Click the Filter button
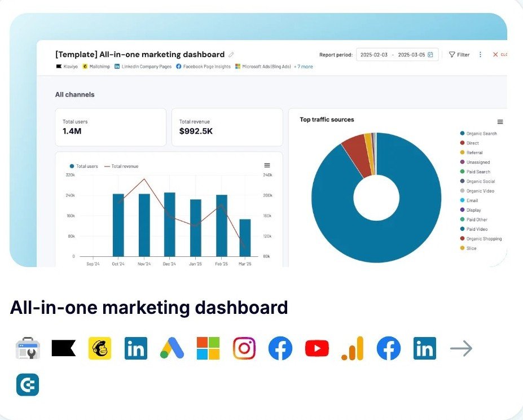Screen dimensions: 523x420 [x=459, y=55]
